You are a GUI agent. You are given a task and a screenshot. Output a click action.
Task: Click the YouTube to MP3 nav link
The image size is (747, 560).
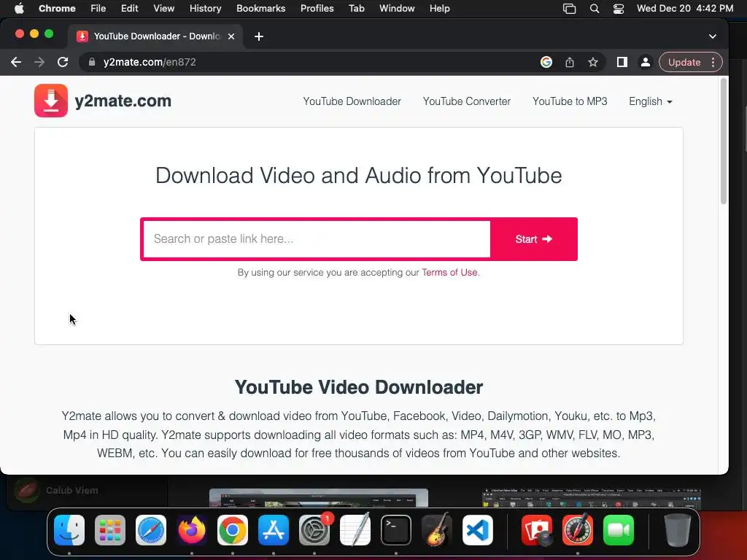pos(570,101)
